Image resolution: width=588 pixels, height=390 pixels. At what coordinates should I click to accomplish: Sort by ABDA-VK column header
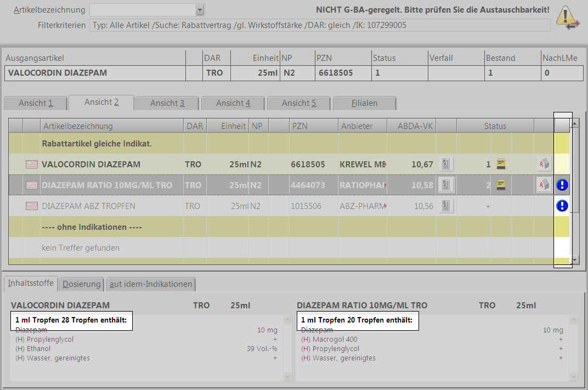pyautogui.click(x=411, y=126)
